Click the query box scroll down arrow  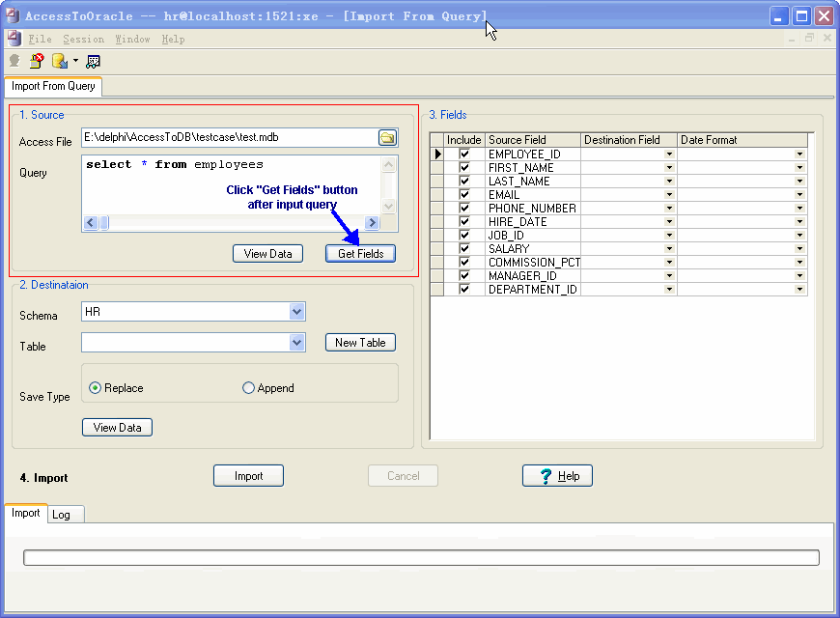tap(388, 206)
